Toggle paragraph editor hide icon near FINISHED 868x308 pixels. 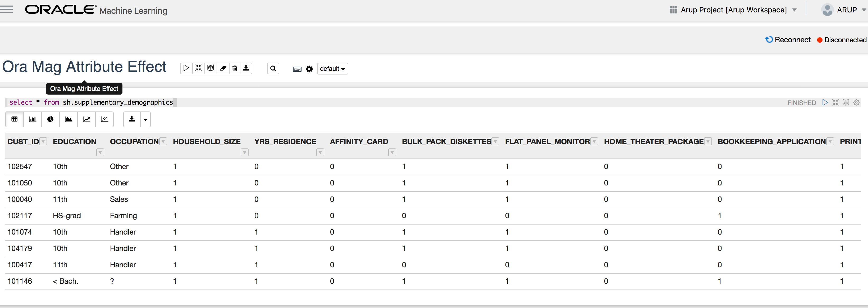click(835, 102)
